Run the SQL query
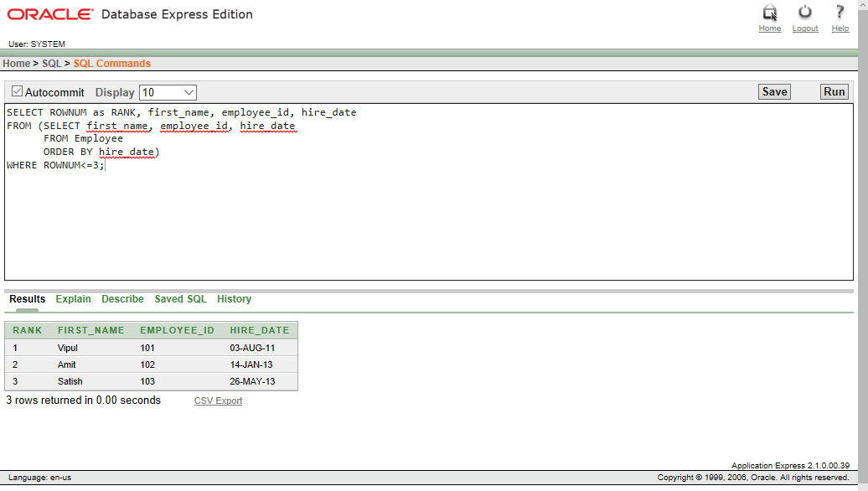The image size is (868, 491). tap(834, 92)
